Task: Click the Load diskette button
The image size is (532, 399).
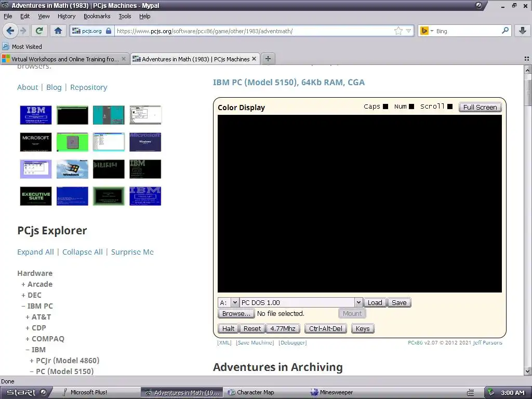Action: point(375,302)
